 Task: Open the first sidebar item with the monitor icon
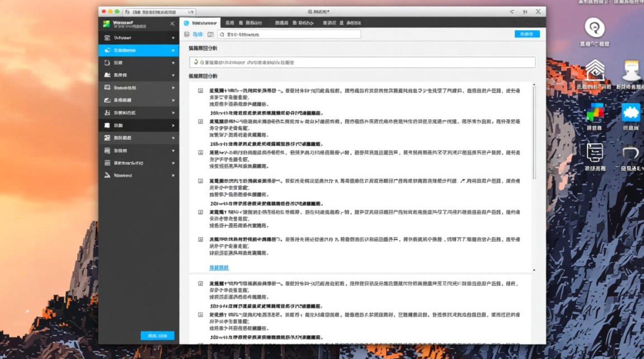[x=138, y=38]
